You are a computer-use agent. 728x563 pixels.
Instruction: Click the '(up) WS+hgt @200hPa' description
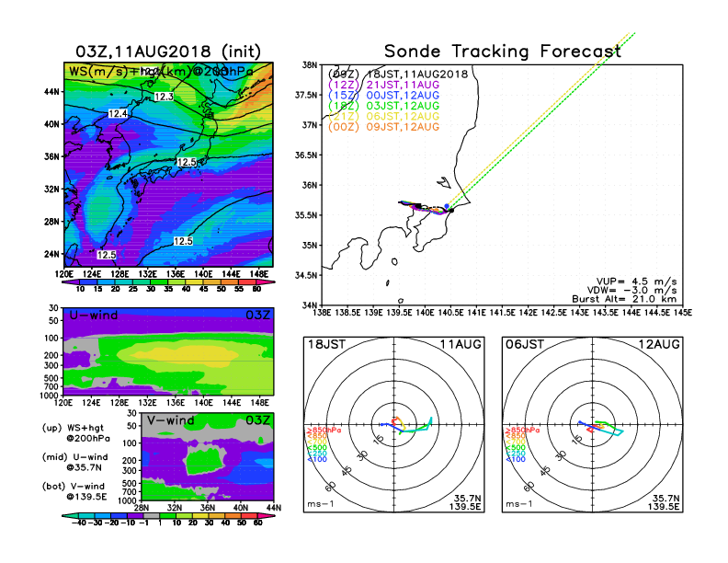click(x=76, y=433)
